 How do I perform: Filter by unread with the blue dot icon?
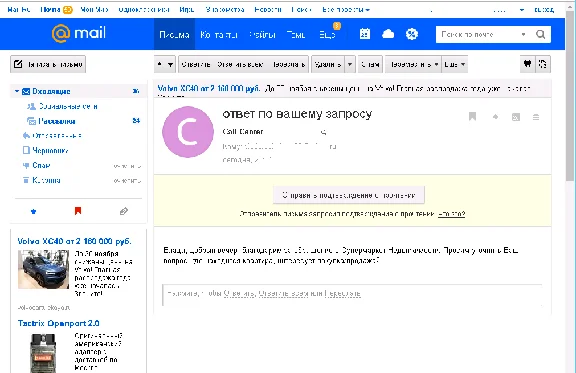click(x=33, y=211)
